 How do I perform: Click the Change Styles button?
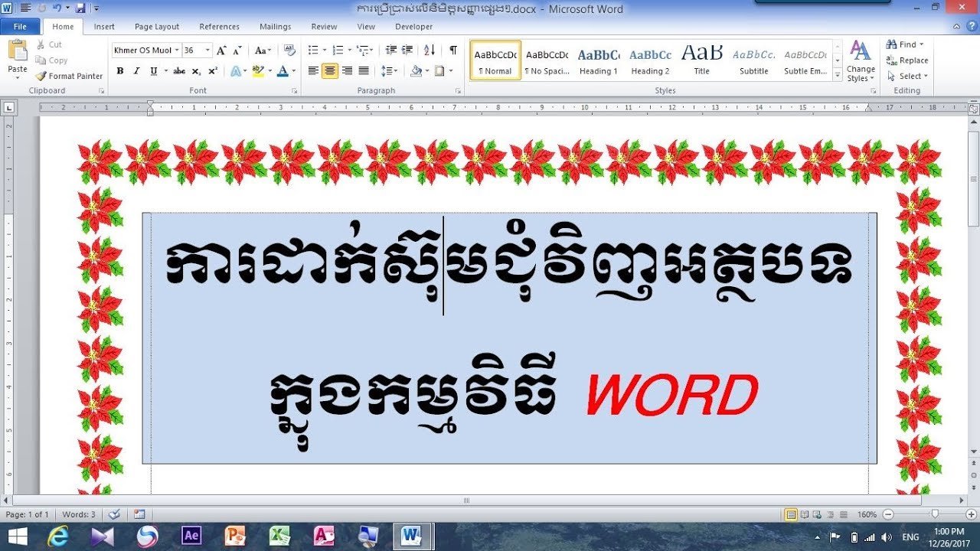point(860,61)
